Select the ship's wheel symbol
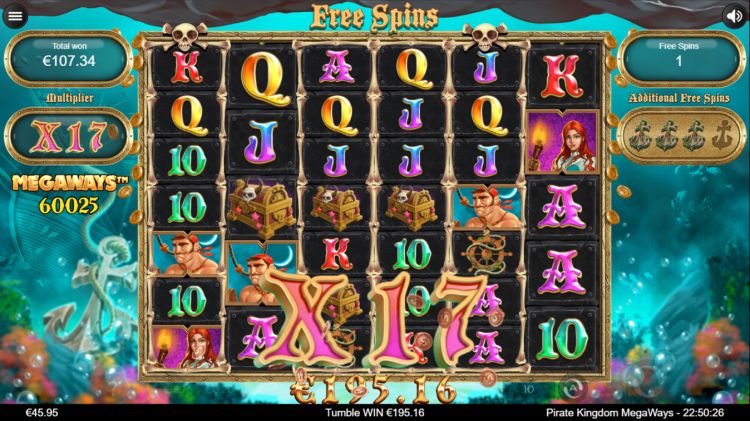Screen dimensions: 750x421 (487, 253)
